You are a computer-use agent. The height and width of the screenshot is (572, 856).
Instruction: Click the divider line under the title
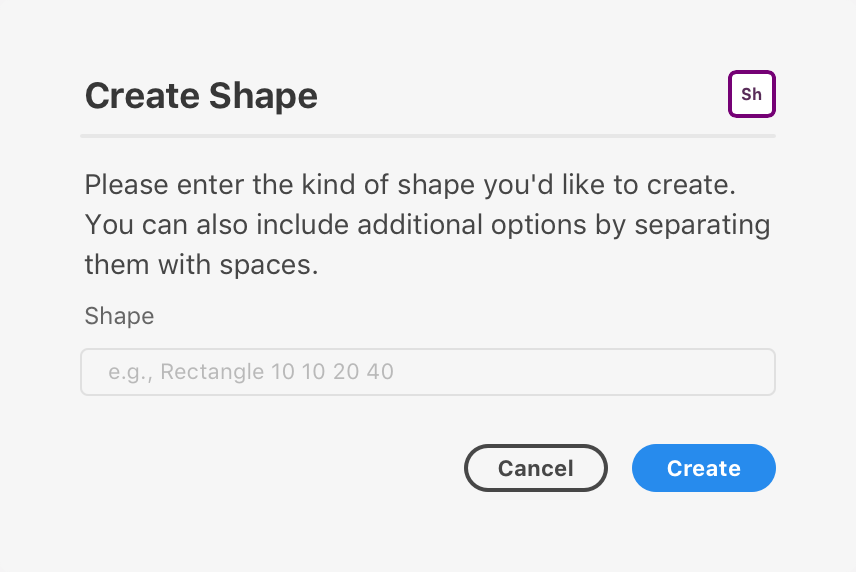pos(428,136)
